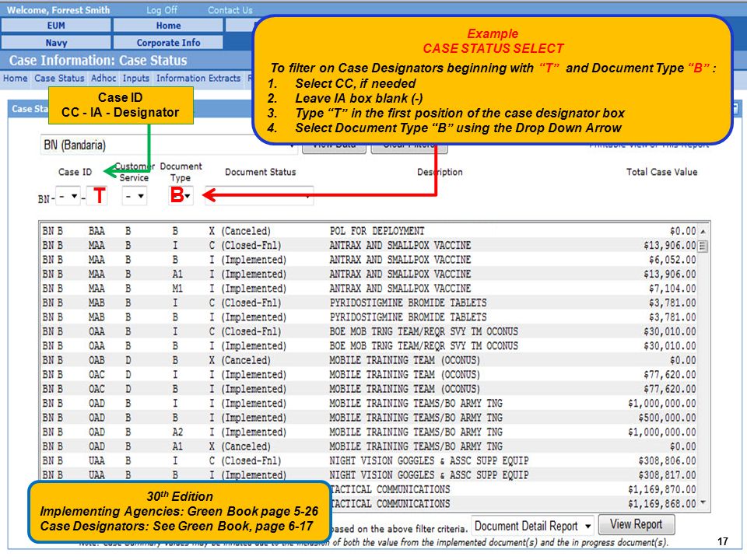Click the results list scroll up arrow

coord(703,231)
